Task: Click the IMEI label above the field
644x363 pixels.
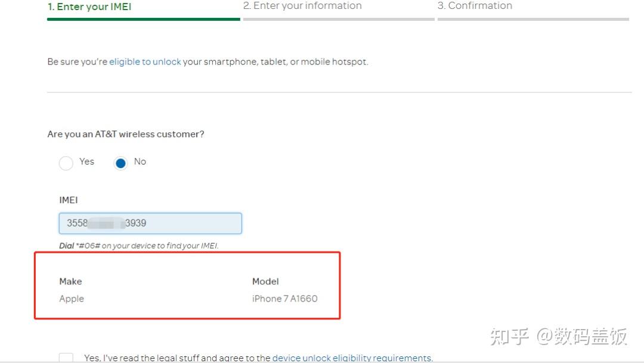Action: click(x=69, y=200)
